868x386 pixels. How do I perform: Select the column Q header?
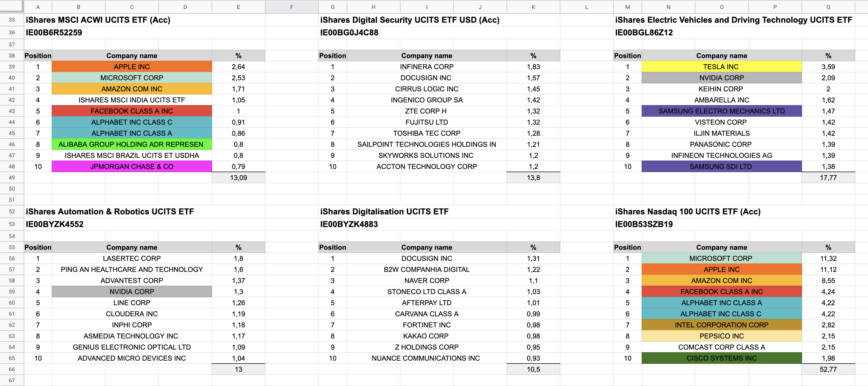[x=828, y=7]
